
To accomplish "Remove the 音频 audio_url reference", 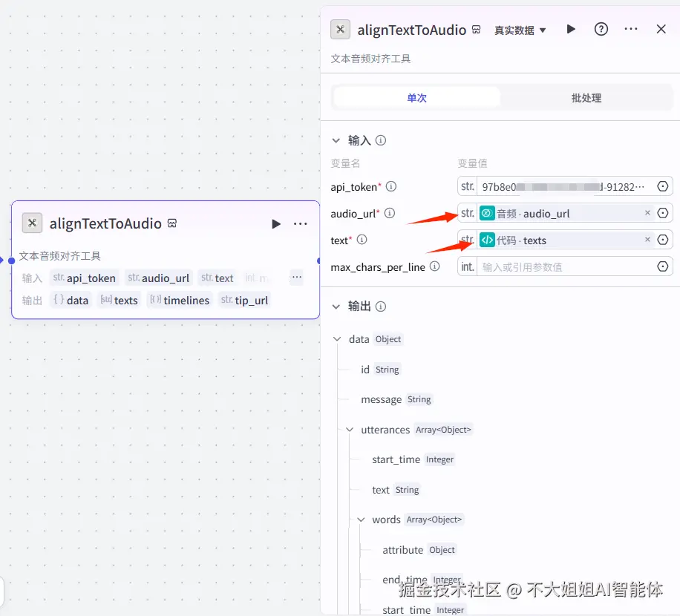I will pos(647,213).
